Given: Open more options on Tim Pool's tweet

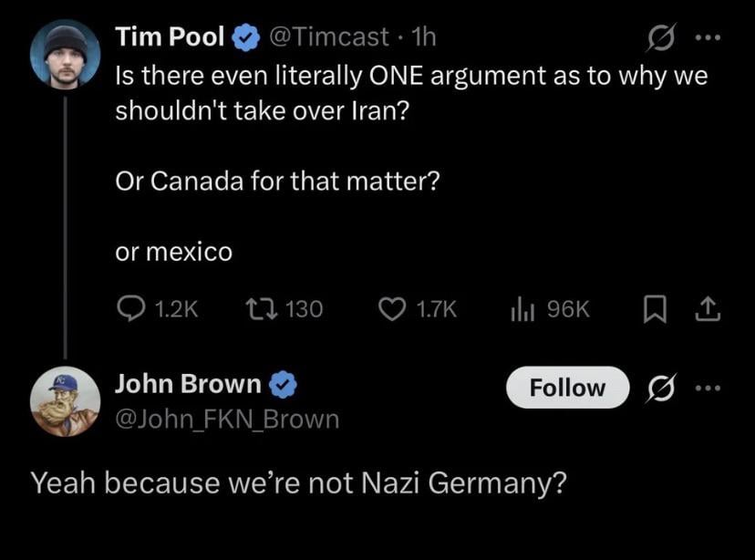Looking at the screenshot, I should (708, 38).
